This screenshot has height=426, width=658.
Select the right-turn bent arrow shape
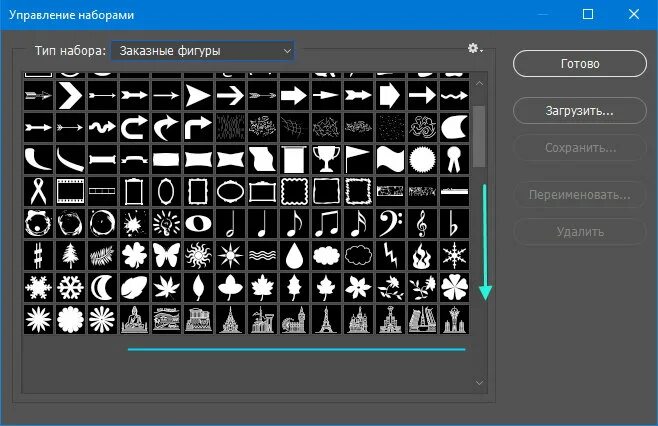point(198,127)
